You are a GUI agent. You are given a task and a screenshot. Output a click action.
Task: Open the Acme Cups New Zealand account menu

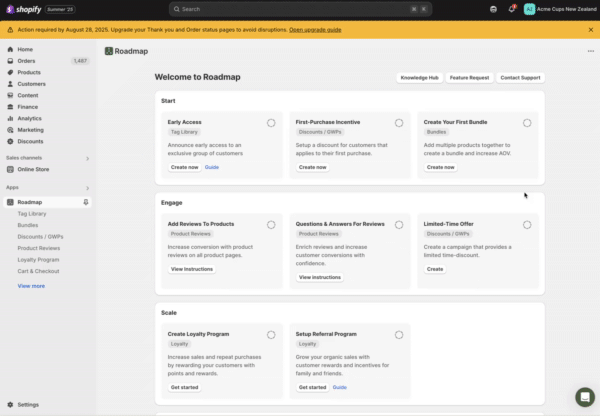pyautogui.click(x=559, y=9)
